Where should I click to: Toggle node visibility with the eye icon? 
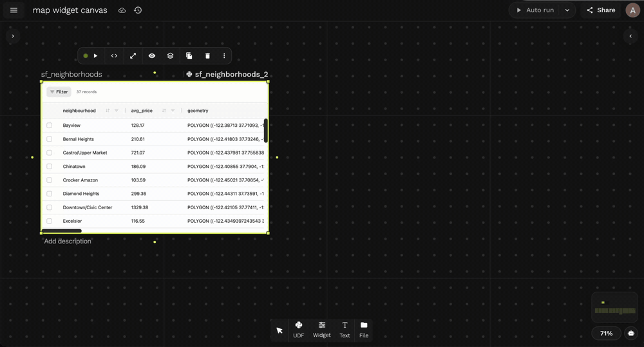click(x=152, y=56)
